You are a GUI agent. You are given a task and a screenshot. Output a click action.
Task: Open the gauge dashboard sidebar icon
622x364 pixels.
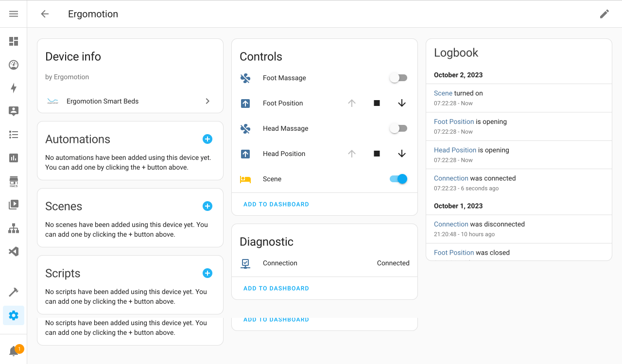pyautogui.click(x=14, y=65)
